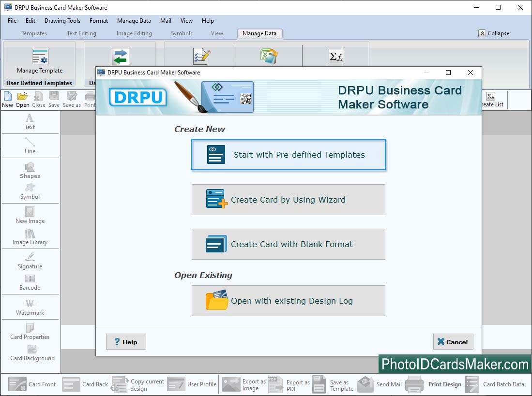Click Print Design
Viewport: 532px width, 396px height.
tap(433, 384)
